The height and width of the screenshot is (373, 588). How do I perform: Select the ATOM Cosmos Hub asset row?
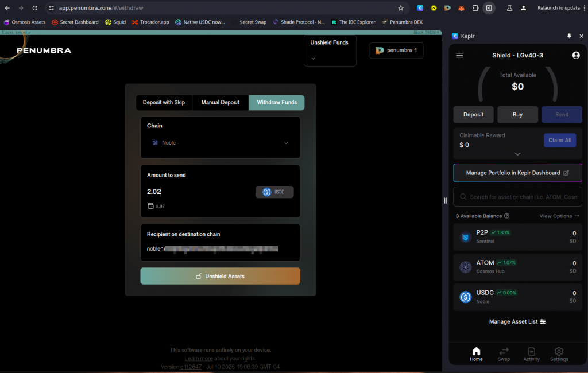(x=517, y=267)
